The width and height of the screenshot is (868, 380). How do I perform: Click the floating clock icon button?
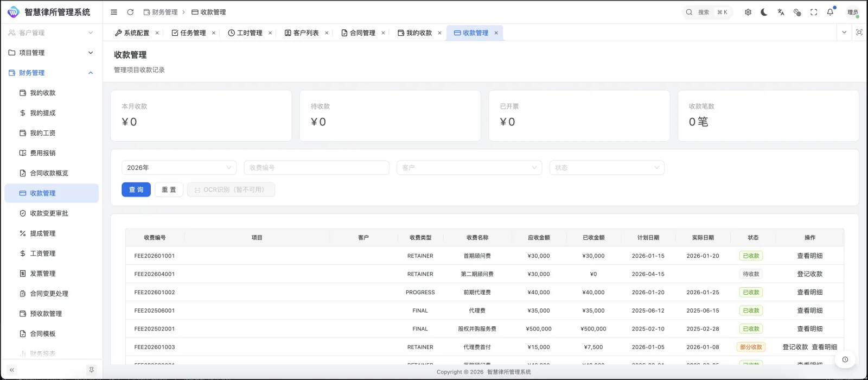(x=845, y=359)
